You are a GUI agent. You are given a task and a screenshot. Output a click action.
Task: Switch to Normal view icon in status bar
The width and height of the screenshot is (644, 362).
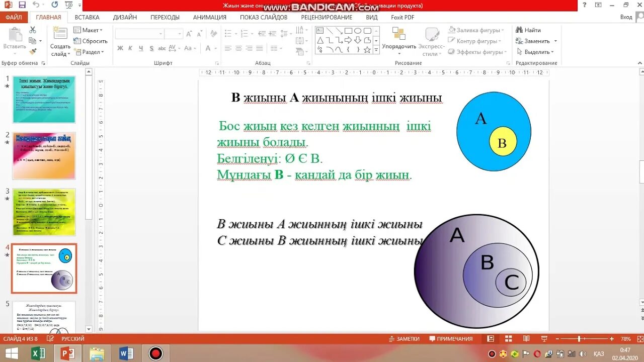[x=491, y=339]
